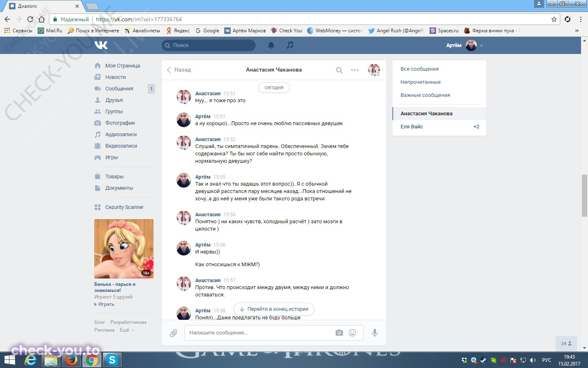
Task: Record a voice message with microphone
Action: tap(374, 333)
